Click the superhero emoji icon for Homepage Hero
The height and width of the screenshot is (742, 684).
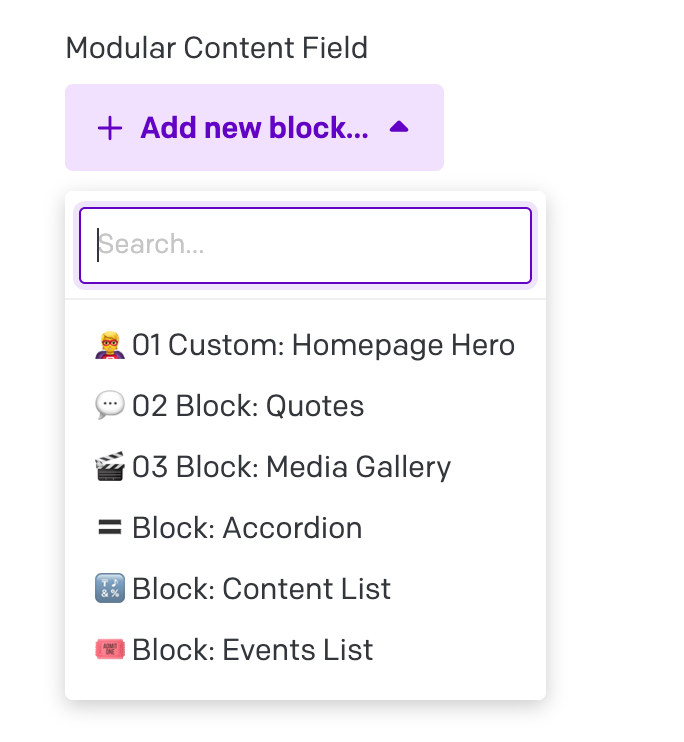pos(109,346)
